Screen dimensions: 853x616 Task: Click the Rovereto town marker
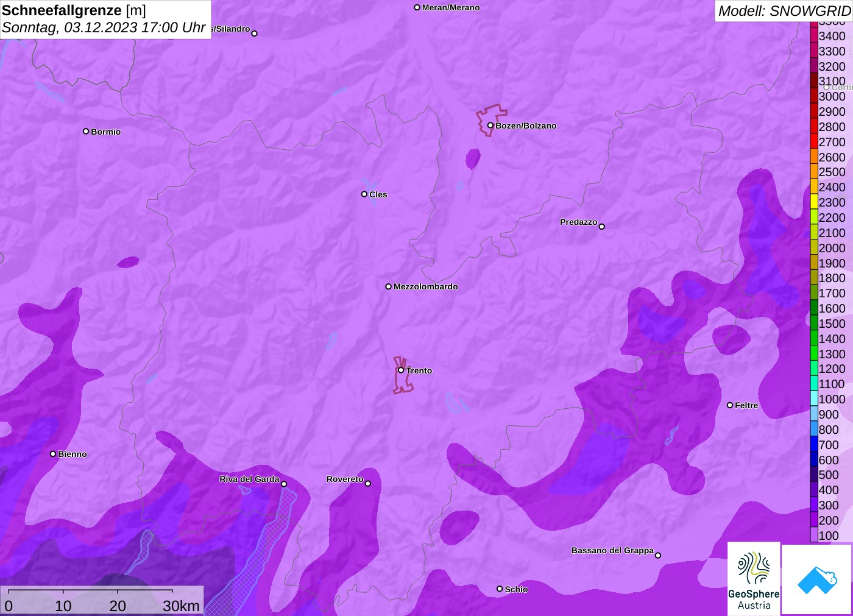[368, 484]
